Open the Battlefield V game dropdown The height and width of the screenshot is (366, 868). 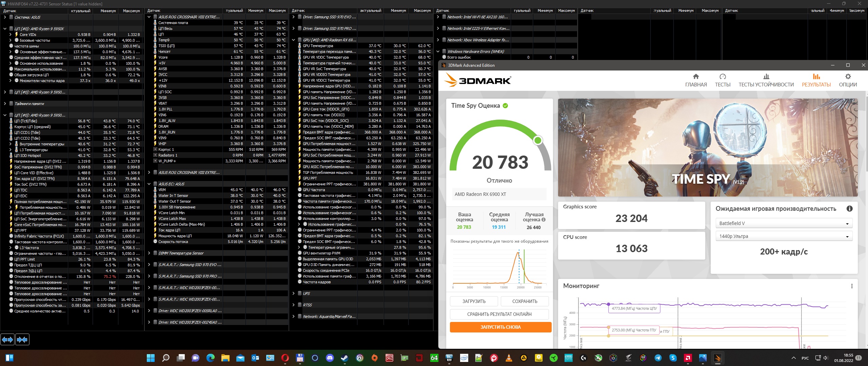pyautogui.click(x=784, y=223)
